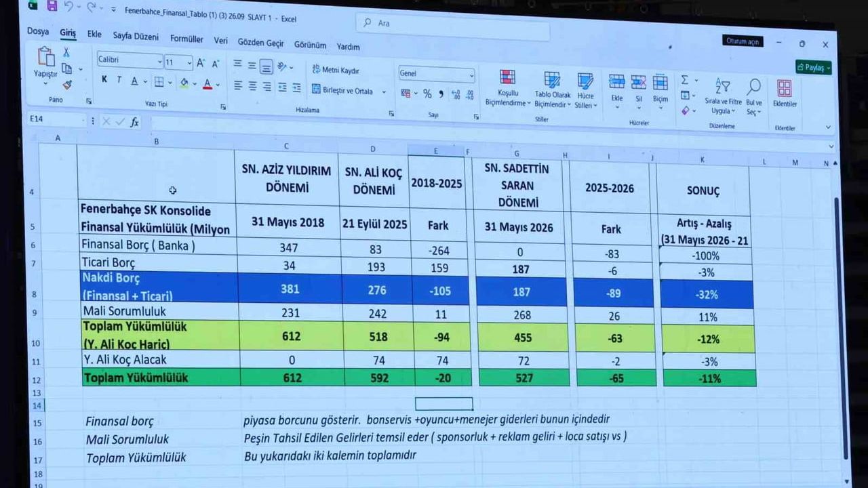The image size is (868, 488).
Task: Open Koşullu Biçimlendirme conditional formatting
Action: (x=507, y=89)
